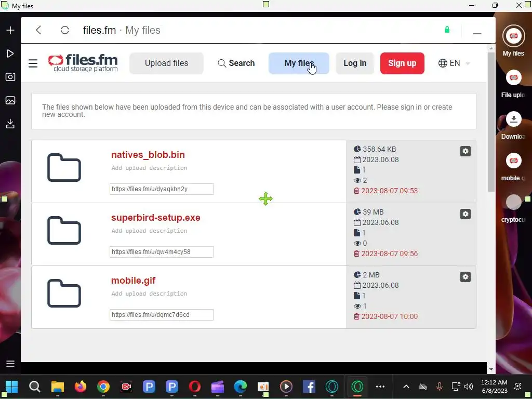Open the image gallery icon in left sidebar

coord(10,100)
